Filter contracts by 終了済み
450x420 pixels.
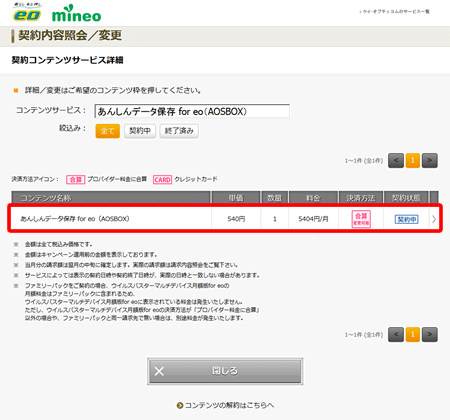pyautogui.click(x=179, y=131)
